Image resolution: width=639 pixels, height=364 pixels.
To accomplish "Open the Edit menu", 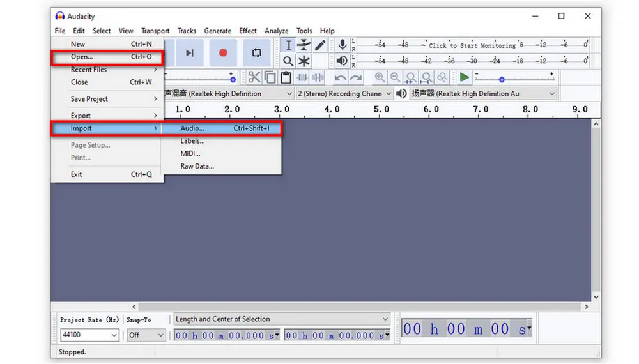I will [x=79, y=31].
